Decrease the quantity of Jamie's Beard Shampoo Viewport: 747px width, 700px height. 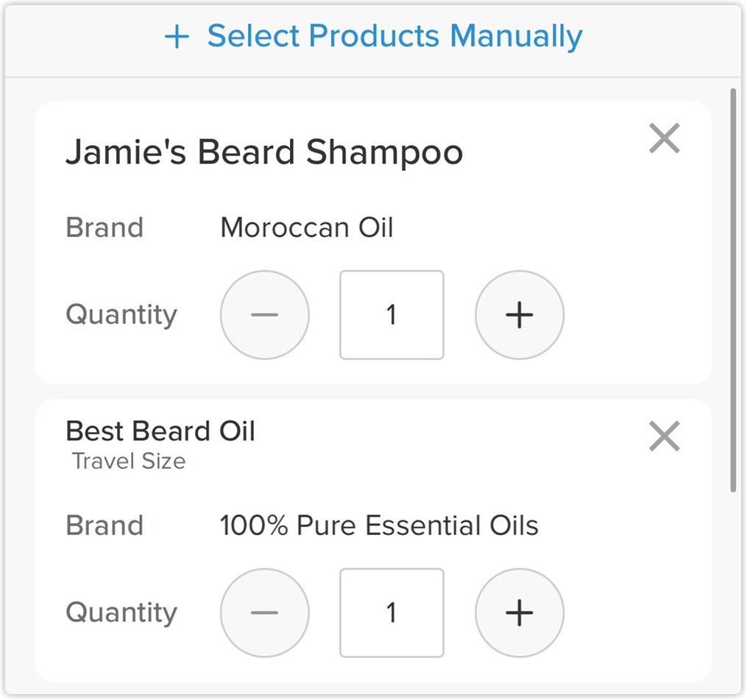[265, 315]
